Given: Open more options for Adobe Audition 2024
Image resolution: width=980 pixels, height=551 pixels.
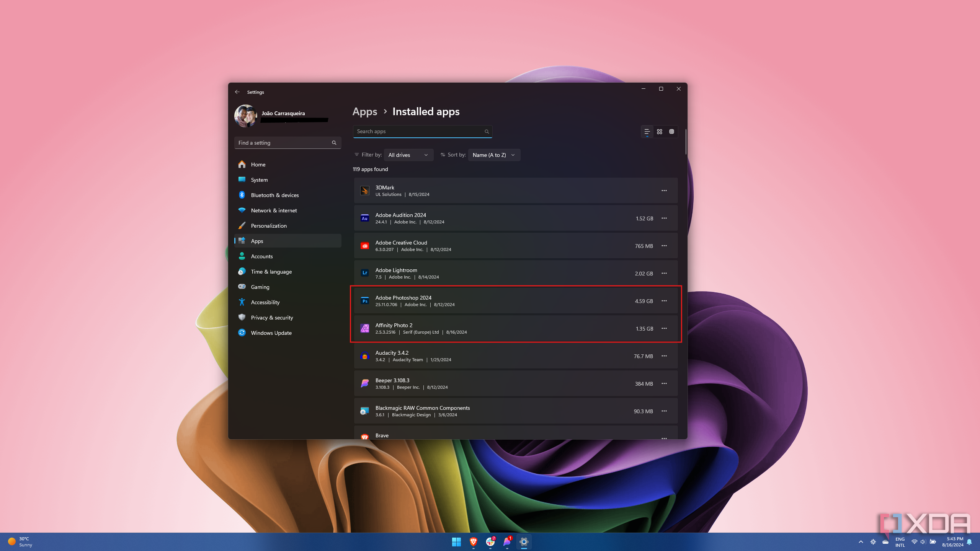Looking at the screenshot, I should [x=664, y=218].
